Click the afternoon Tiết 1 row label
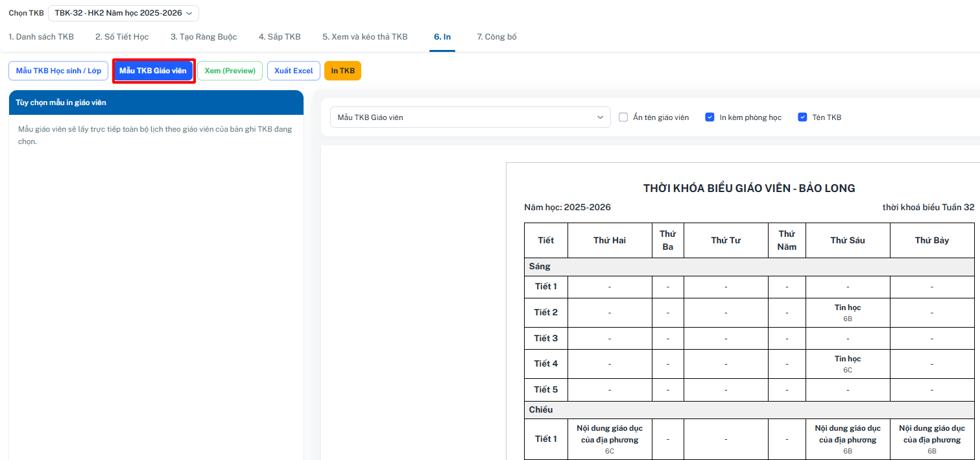 [546, 439]
